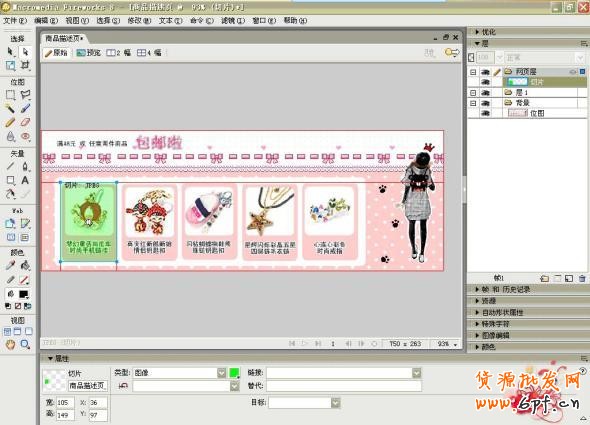590x425 pixels.
Task: Switch to the 2 幅 view tab
Action: (x=119, y=53)
